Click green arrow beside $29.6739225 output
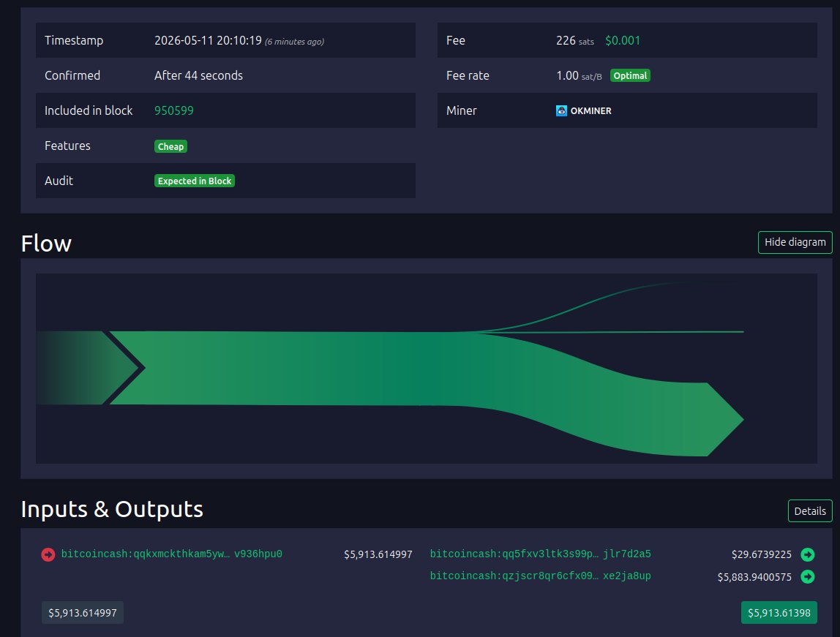 [807, 554]
